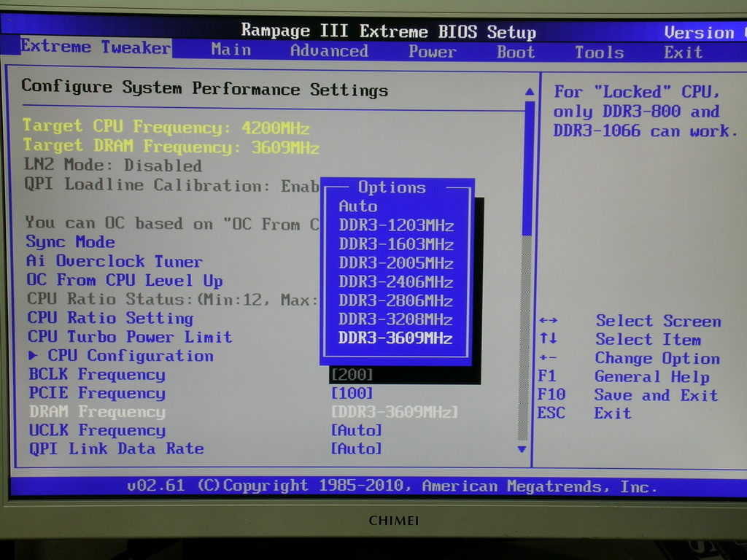Select BCLK Frequency label
This screenshot has height=560, width=747.
click(x=97, y=374)
